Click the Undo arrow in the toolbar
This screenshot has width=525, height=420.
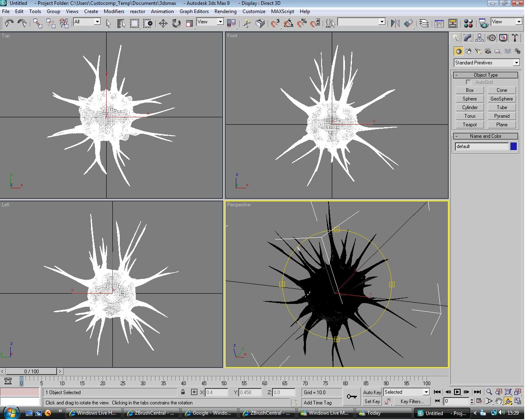[9, 23]
